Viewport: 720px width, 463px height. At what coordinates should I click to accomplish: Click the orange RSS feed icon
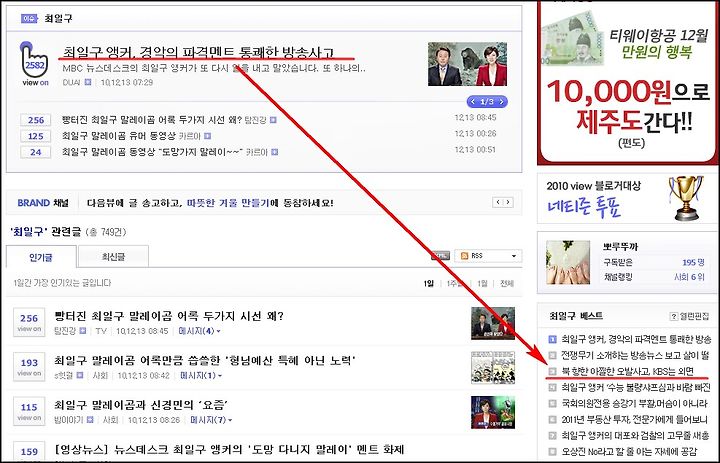(464, 256)
